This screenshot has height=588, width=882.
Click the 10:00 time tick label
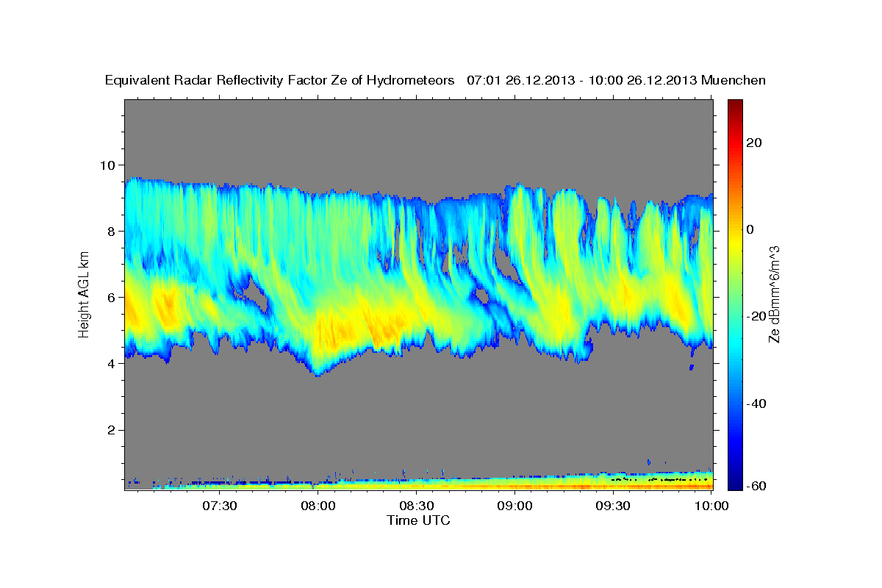coord(711,506)
